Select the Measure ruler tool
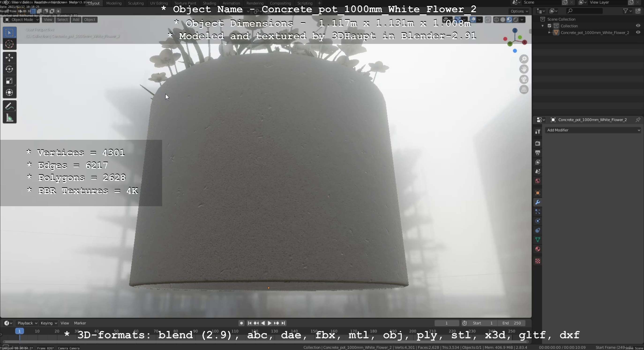Image resolution: width=644 pixels, height=350 pixels. 10,118
